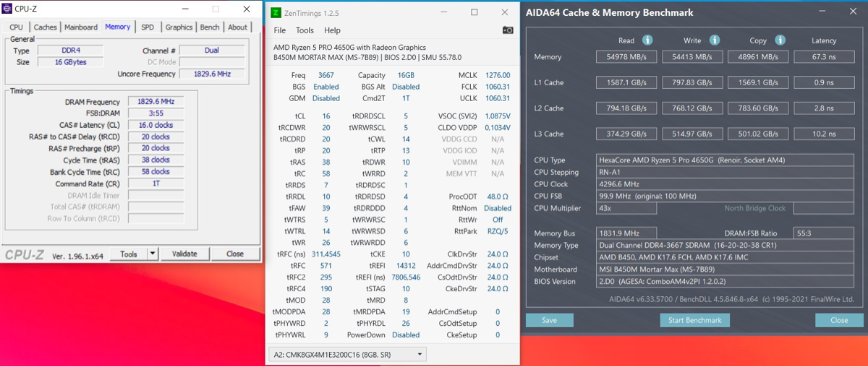Click the L3 Cache Copy 501.02 GB/s value

coord(758,134)
